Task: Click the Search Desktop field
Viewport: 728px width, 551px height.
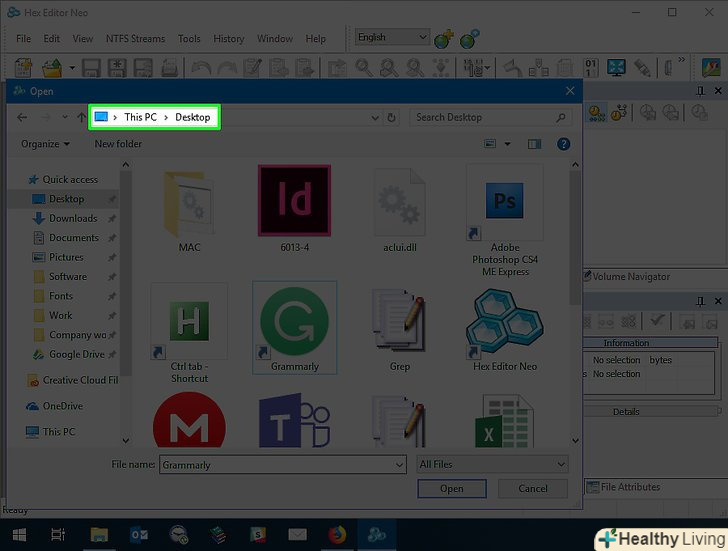Action: (490, 117)
